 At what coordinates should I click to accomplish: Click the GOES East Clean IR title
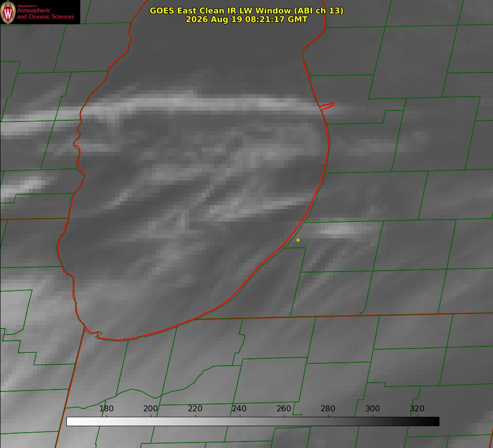click(247, 10)
